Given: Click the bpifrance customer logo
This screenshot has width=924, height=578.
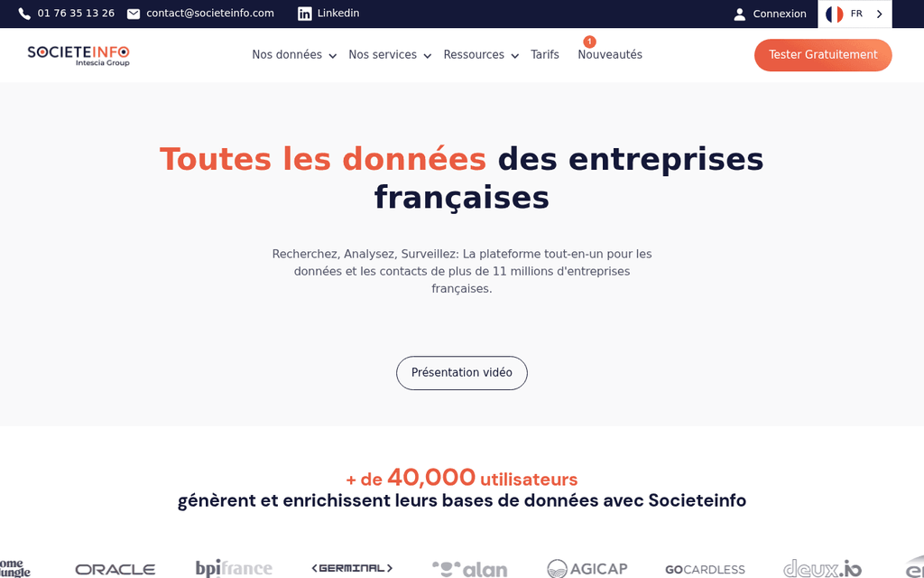Looking at the screenshot, I should point(234,568).
